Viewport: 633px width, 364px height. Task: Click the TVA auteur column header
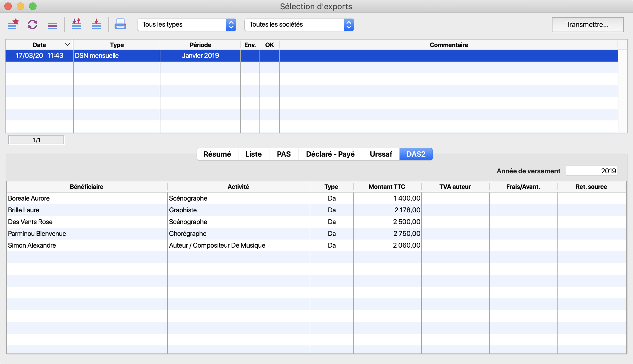pyautogui.click(x=455, y=187)
